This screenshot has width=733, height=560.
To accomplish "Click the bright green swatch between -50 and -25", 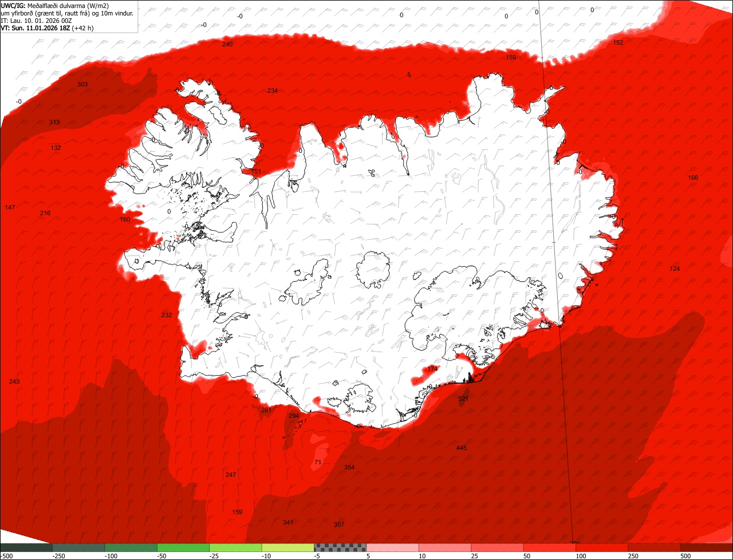I will [183, 547].
